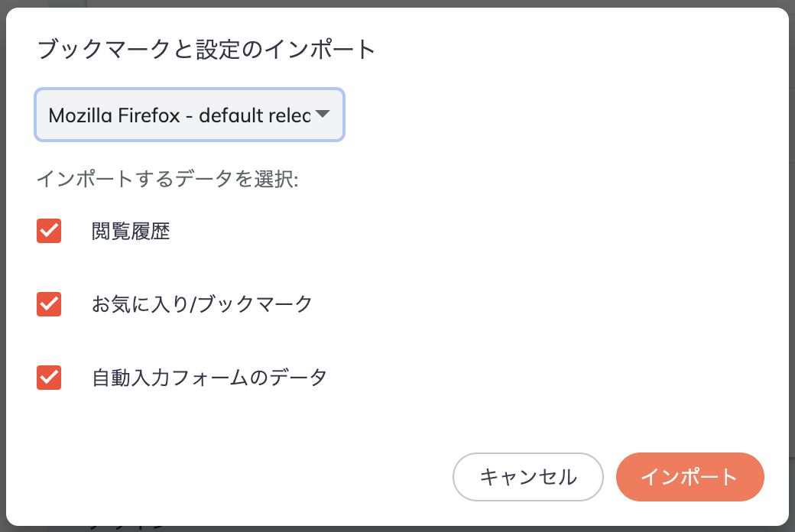
Task: Click the white checkmark icon beside 閲覧履歴
Action: click(x=49, y=231)
